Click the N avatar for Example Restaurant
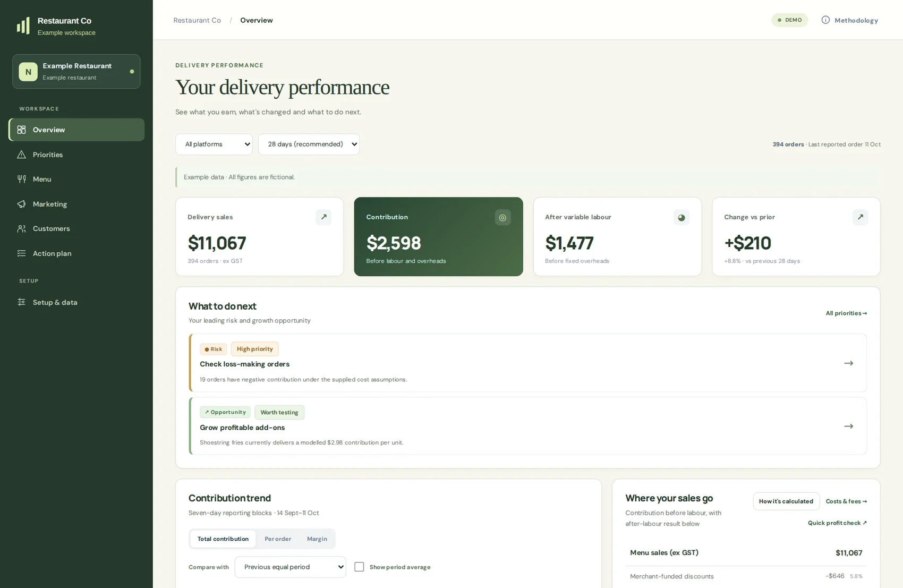 click(x=28, y=72)
